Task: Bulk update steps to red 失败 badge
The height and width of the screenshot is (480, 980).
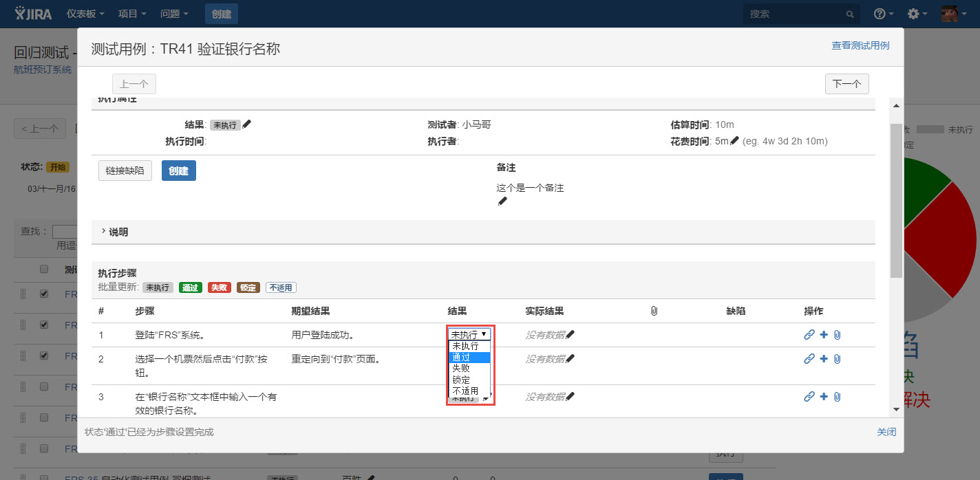Action: coord(220,287)
